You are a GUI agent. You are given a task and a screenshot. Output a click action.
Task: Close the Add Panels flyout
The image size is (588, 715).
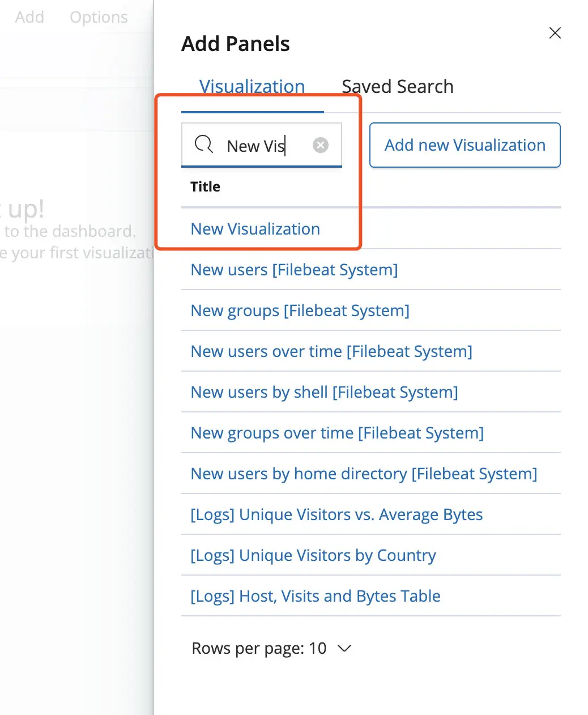[x=555, y=33]
